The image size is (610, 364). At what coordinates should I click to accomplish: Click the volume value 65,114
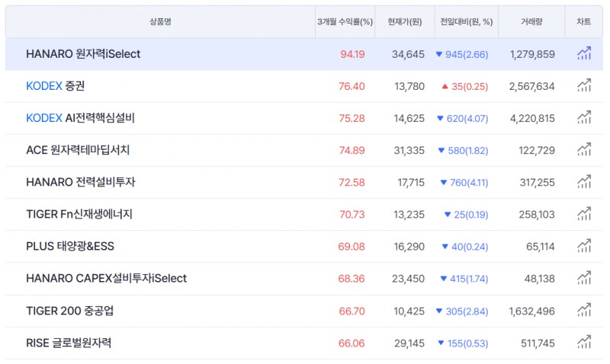click(x=541, y=247)
